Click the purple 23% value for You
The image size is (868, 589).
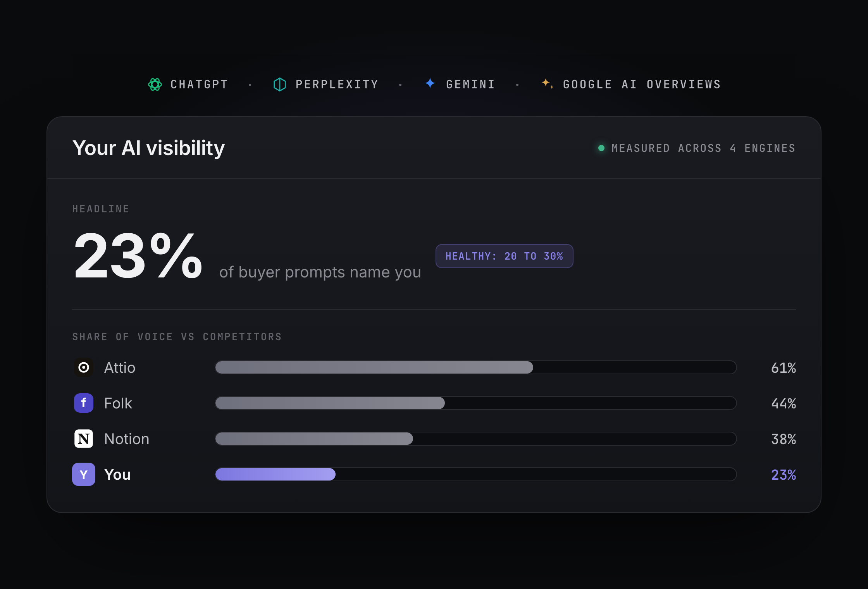(784, 475)
